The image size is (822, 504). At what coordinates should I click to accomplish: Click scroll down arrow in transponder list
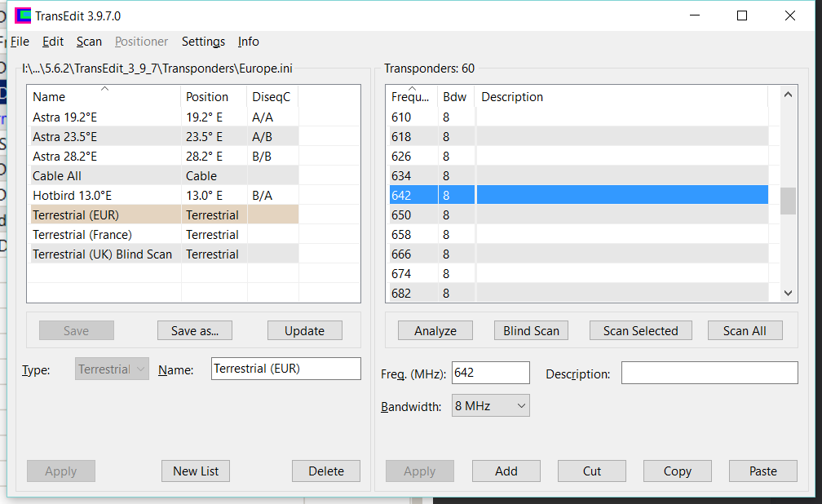tap(788, 293)
